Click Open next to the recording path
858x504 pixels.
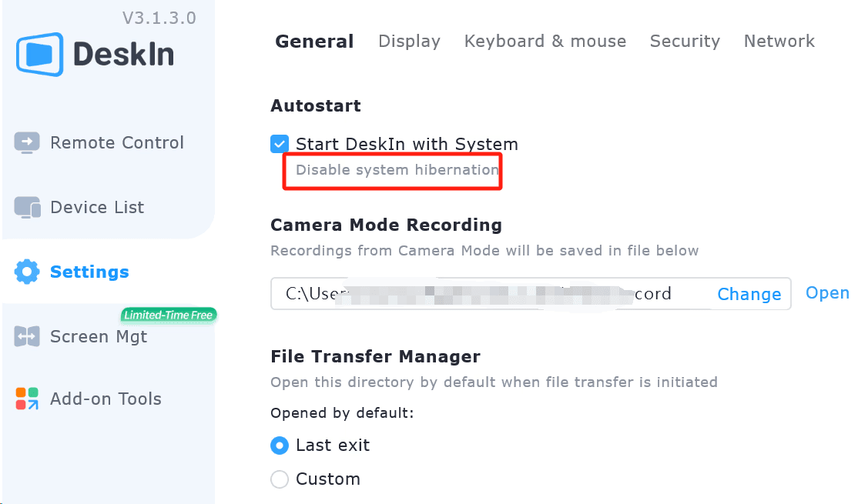click(x=827, y=292)
